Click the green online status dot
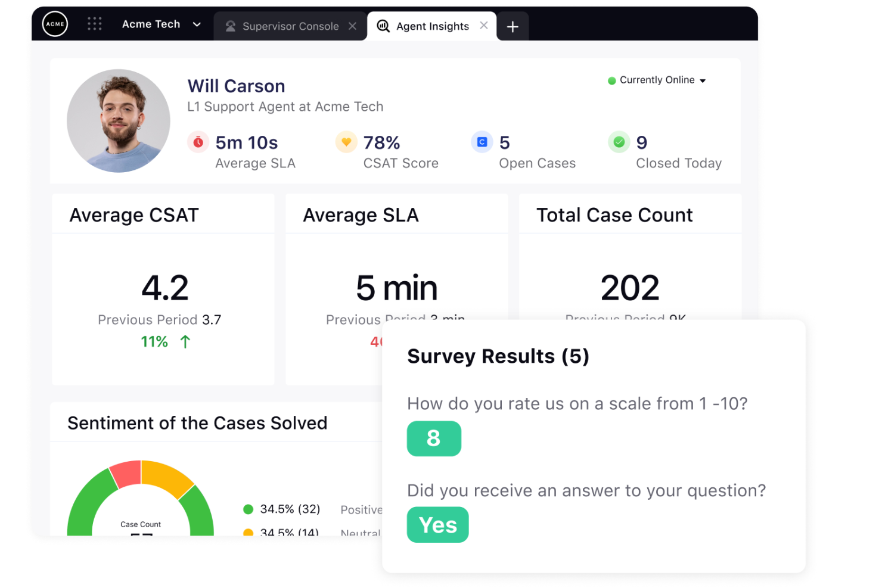882x588 pixels. pos(611,81)
